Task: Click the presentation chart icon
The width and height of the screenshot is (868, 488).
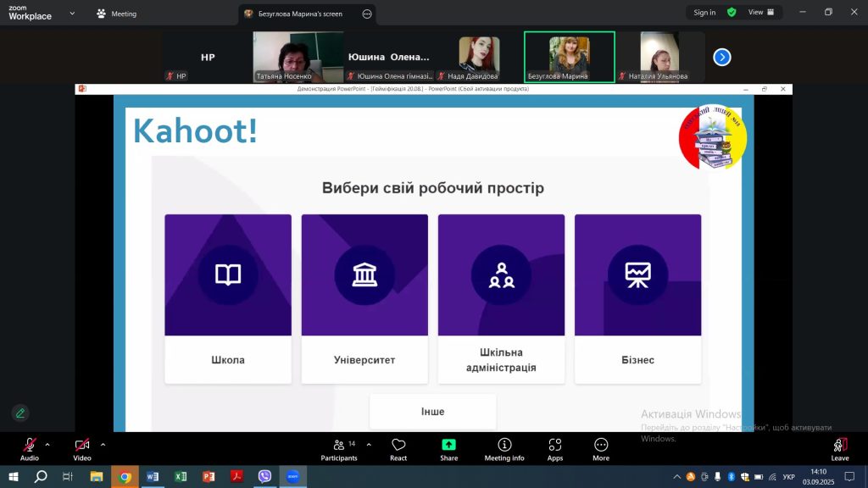Action: (x=637, y=275)
